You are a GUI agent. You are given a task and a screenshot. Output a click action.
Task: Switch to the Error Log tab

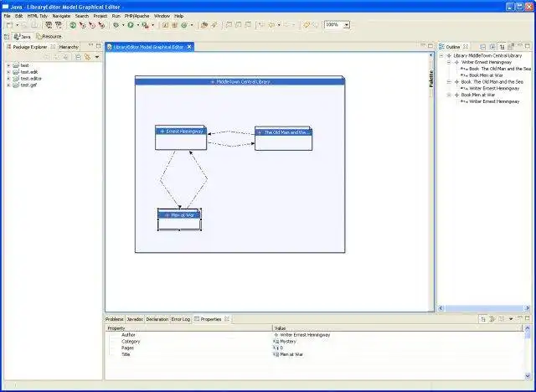click(x=181, y=319)
